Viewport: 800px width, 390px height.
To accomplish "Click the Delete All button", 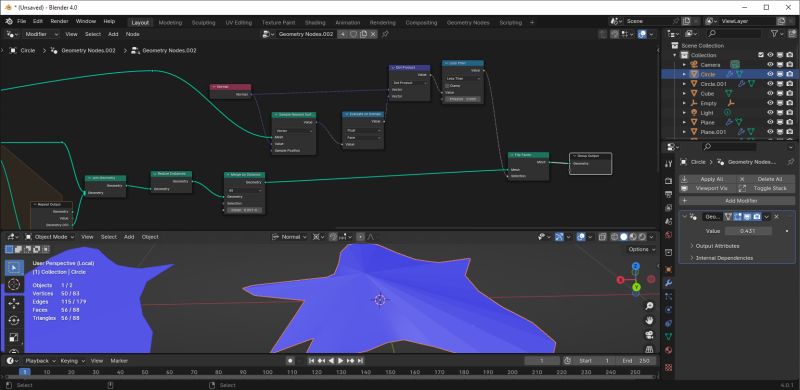I will click(765, 179).
